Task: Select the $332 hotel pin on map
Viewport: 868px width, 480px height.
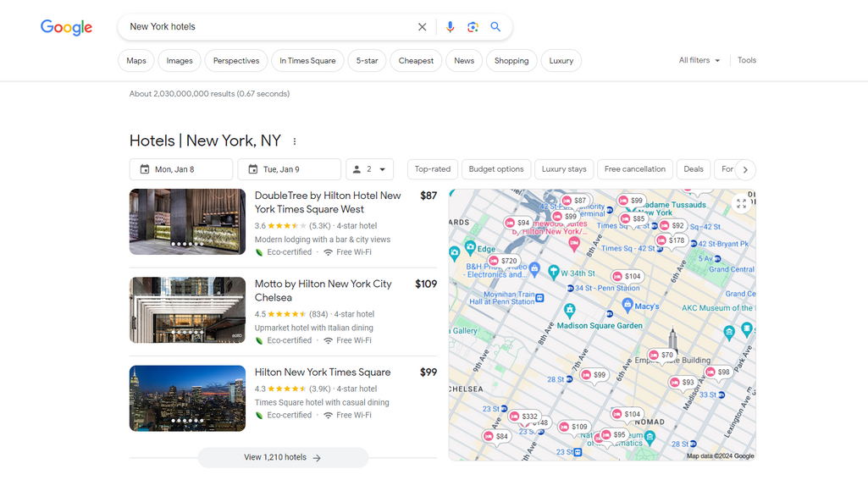Action: [523, 417]
